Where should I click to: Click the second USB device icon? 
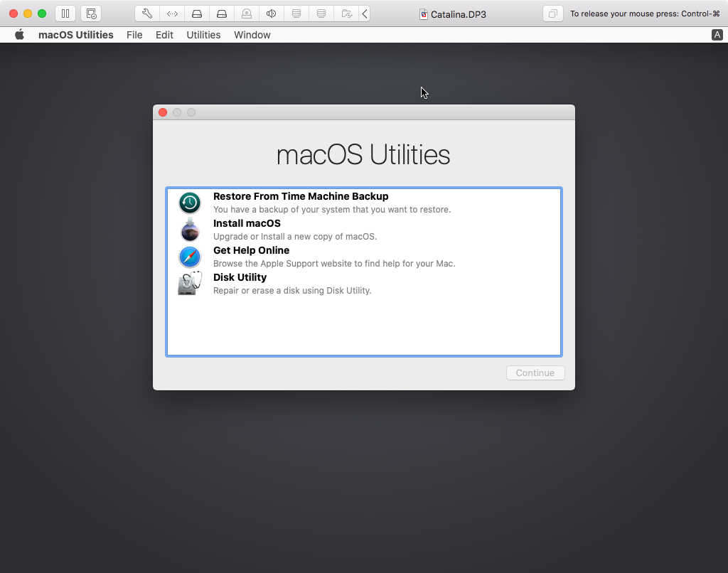(x=321, y=14)
